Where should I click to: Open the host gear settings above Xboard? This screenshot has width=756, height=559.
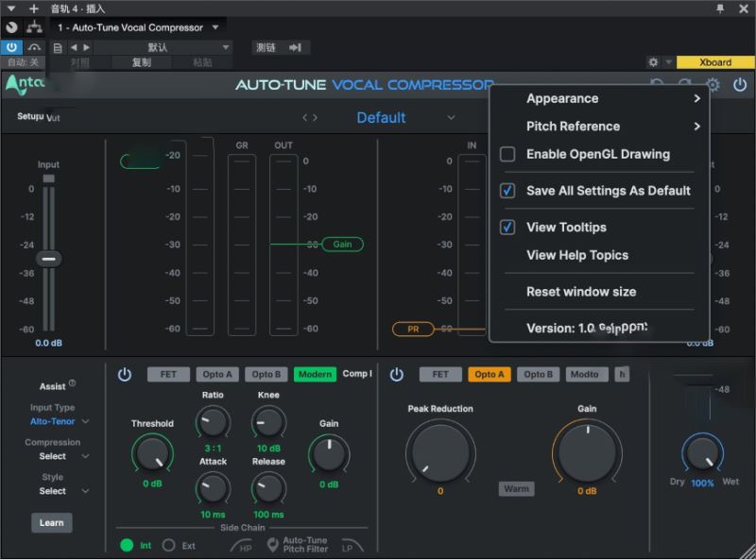coord(653,62)
